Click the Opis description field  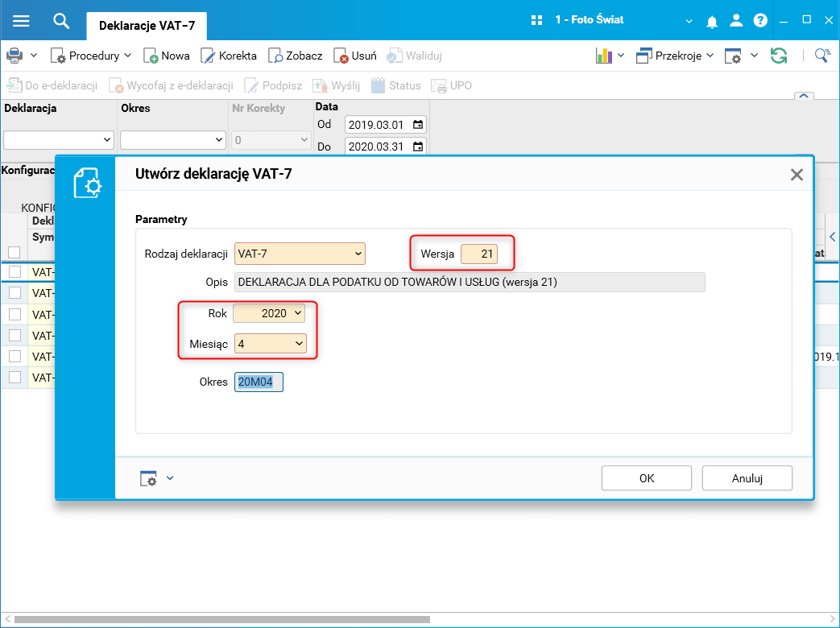coord(470,282)
